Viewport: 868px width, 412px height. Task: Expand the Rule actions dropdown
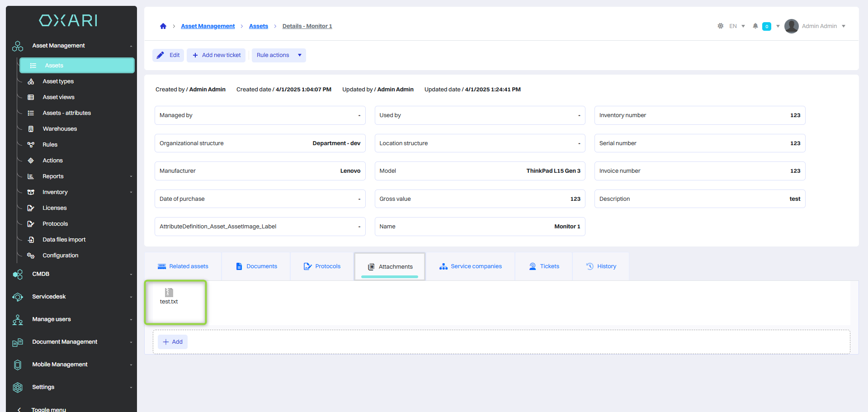click(x=278, y=55)
